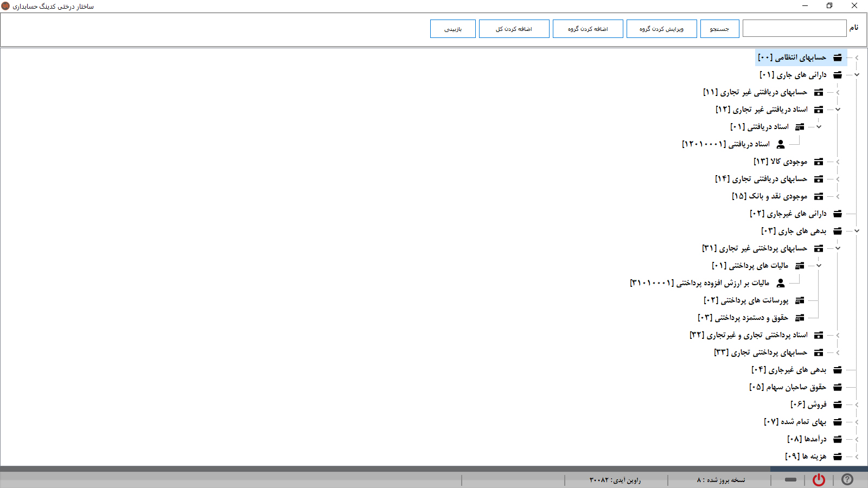The width and height of the screenshot is (868, 488).
Task: Click the icon next to موجودی کالا [13]
Action: tap(819, 162)
